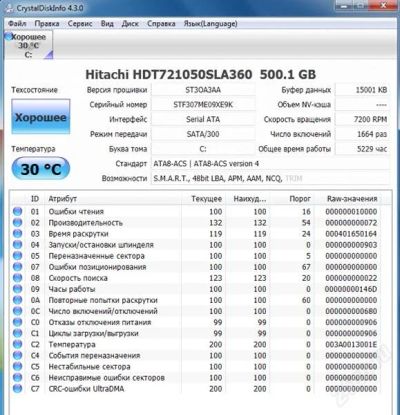Click the status icon for 09 Часы работы

click(x=18, y=289)
